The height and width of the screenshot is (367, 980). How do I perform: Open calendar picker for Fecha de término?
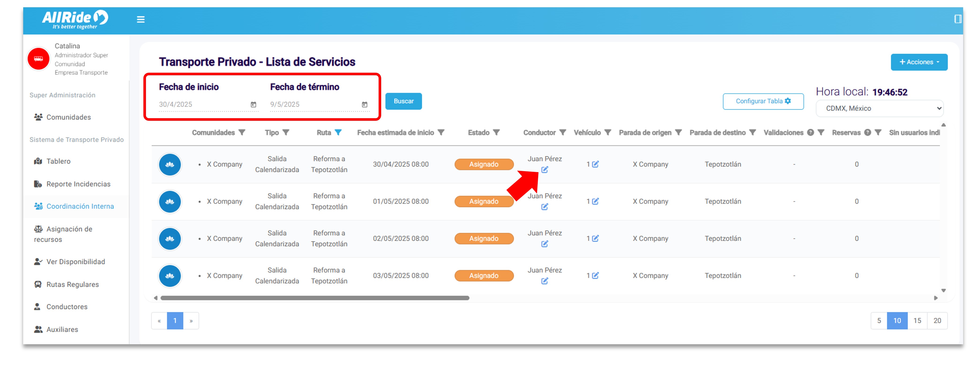pyautogui.click(x=365, y=104)
